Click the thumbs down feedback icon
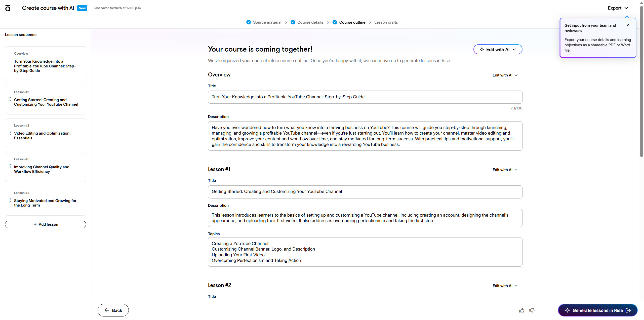This screenshot has height=320, width=644. point(532,310)
